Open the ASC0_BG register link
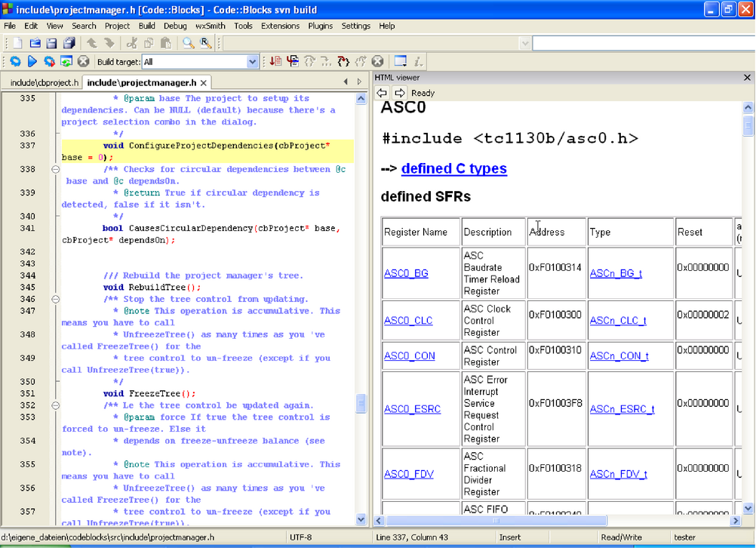The width and height of the screenshot is (756, 548). [406, 273]
